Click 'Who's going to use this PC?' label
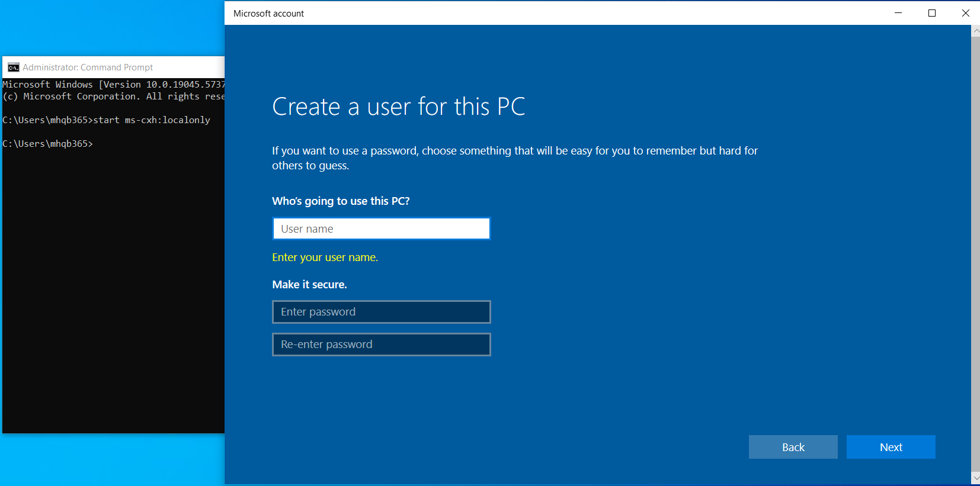The image size is (980, 486). click(341, 201)
